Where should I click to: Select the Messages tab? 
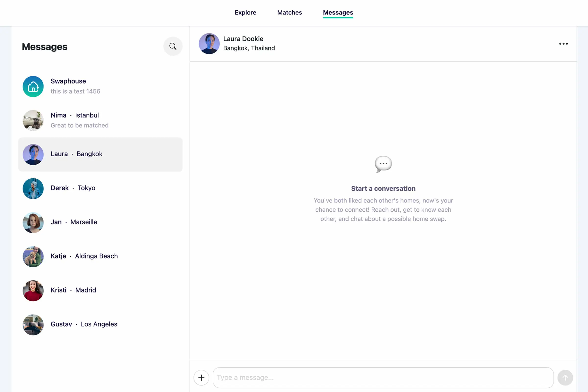pyautogui.click(x=338, y=12)
